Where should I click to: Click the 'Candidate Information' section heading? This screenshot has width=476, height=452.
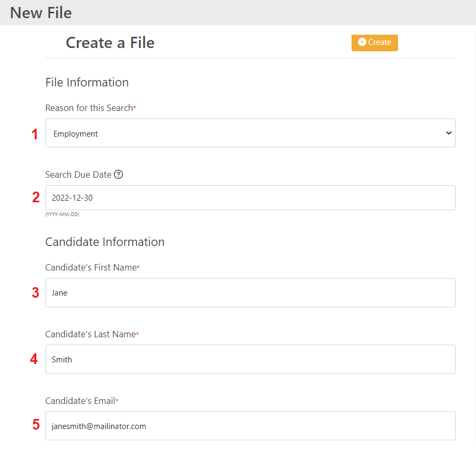(x=105, y=242)
